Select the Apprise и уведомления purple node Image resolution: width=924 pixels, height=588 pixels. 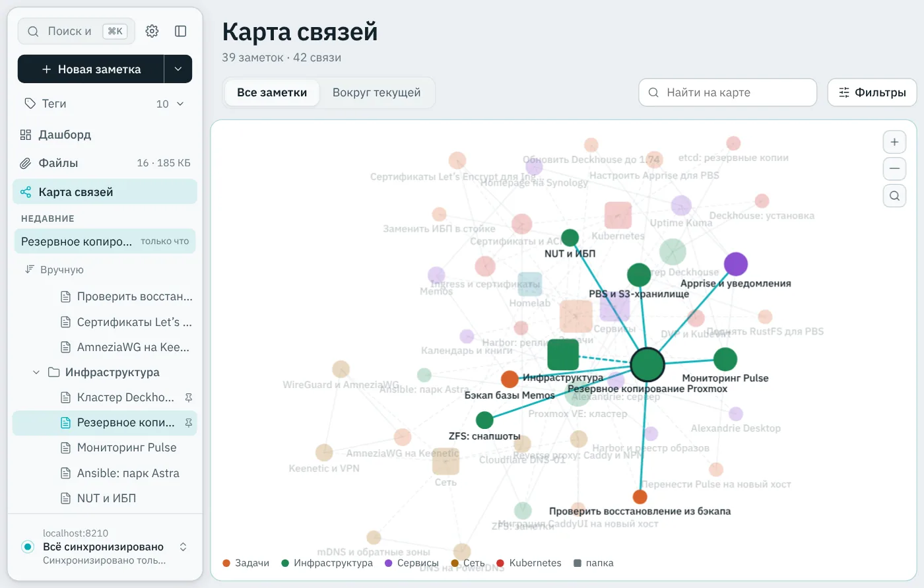[x=736, y=264]
